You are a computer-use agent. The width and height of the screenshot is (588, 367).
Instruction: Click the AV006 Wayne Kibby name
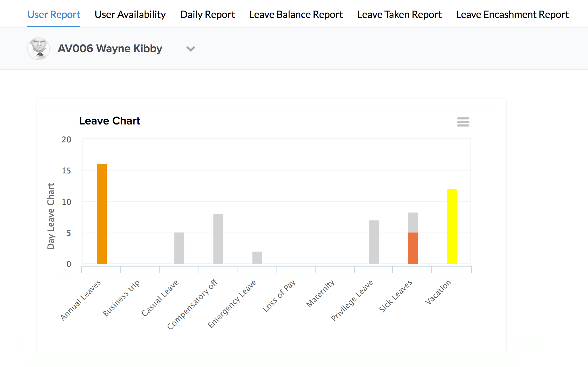tap(110, 49)
